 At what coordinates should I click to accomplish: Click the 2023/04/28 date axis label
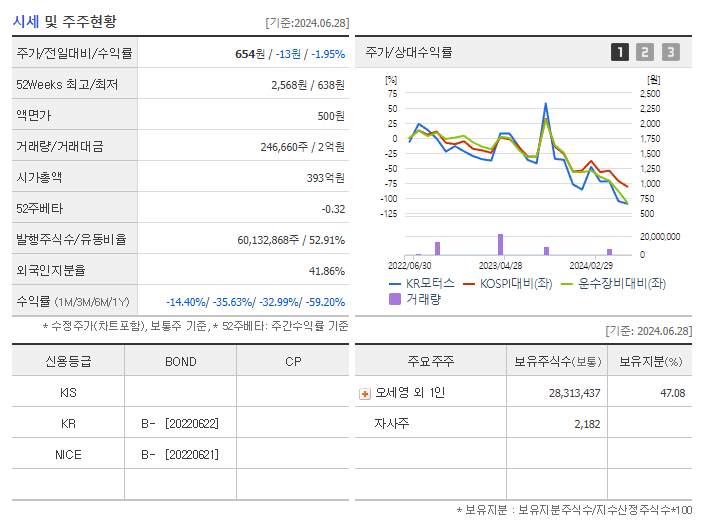[x=500, y=266]
